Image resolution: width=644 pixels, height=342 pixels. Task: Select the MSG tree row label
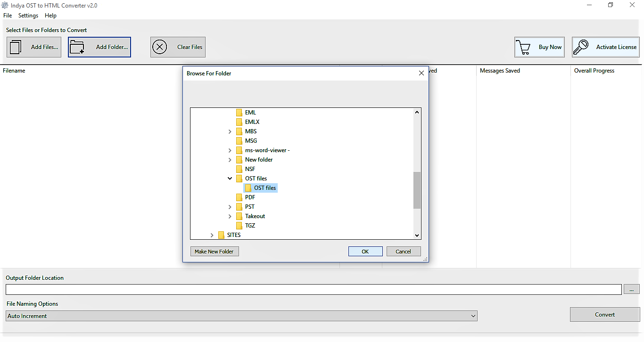[251, 141]
